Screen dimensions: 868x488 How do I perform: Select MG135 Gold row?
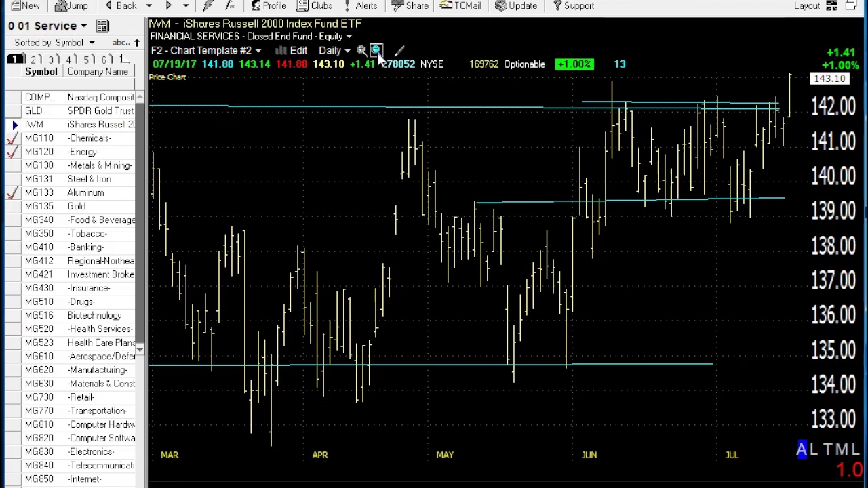pos(71,206)
